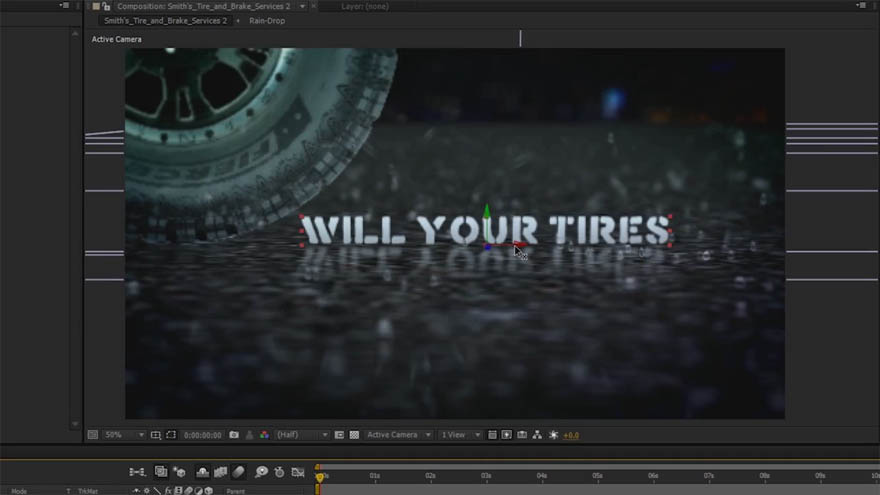Toggle the composition viewer lock icon
This screenshot has height=495, width=880.
[106, 6]
